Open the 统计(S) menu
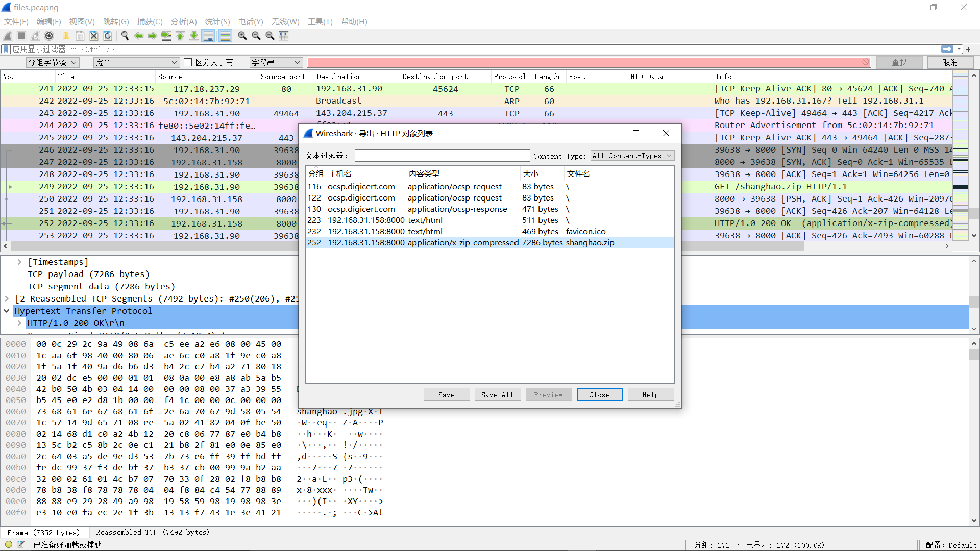The image size is (980, 551). click(217, 22)
